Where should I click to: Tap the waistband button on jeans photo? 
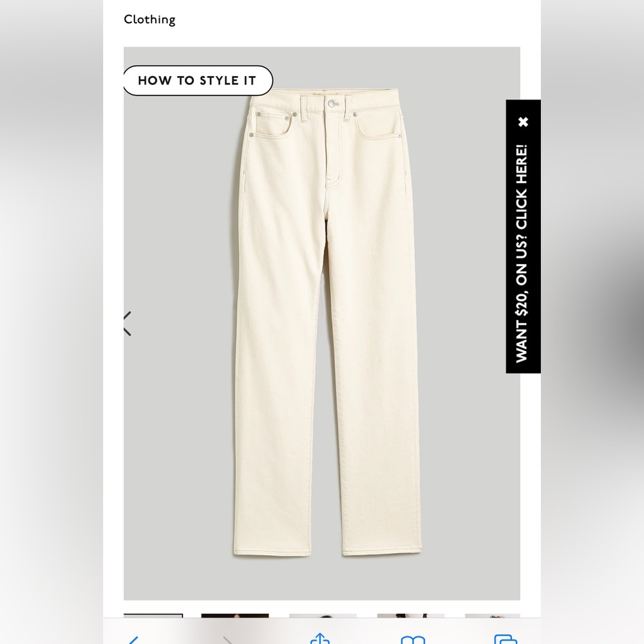[x=332, y=104]
